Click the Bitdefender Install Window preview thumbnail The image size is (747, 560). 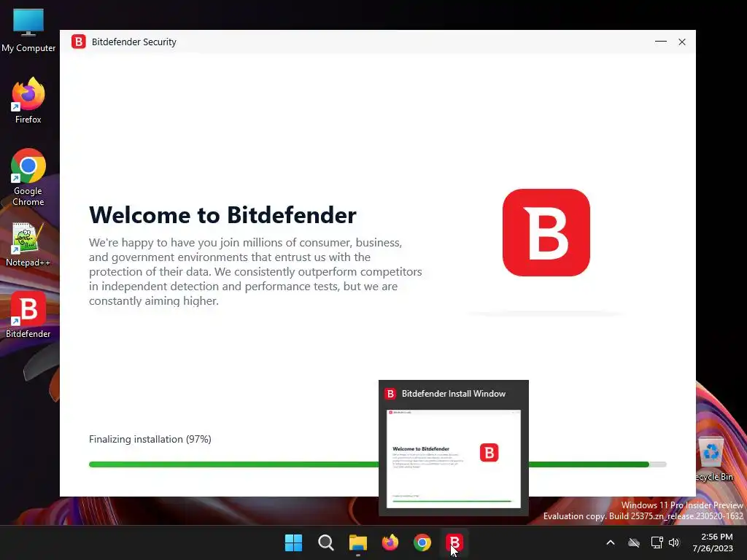click(454, 459)
